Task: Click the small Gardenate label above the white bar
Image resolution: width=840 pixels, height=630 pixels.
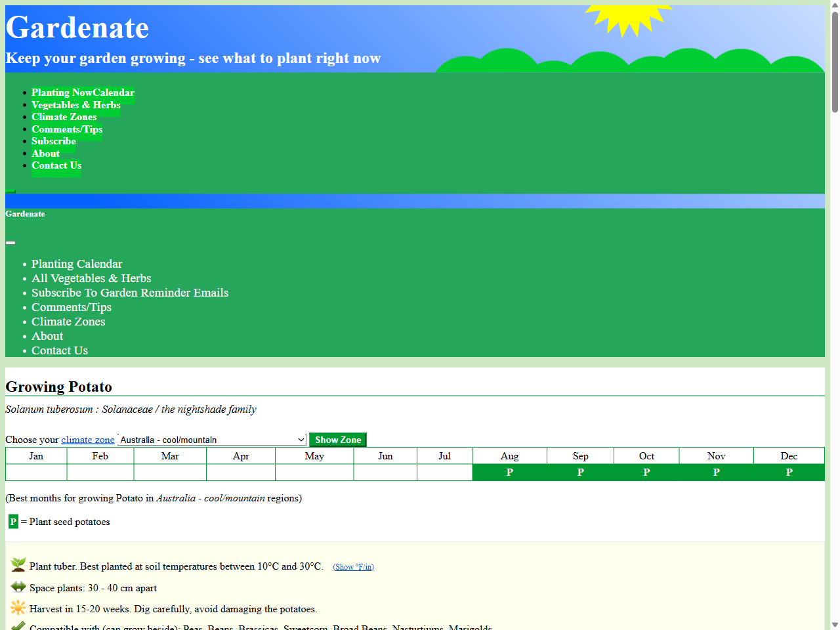Action: [x=25, y=214]
